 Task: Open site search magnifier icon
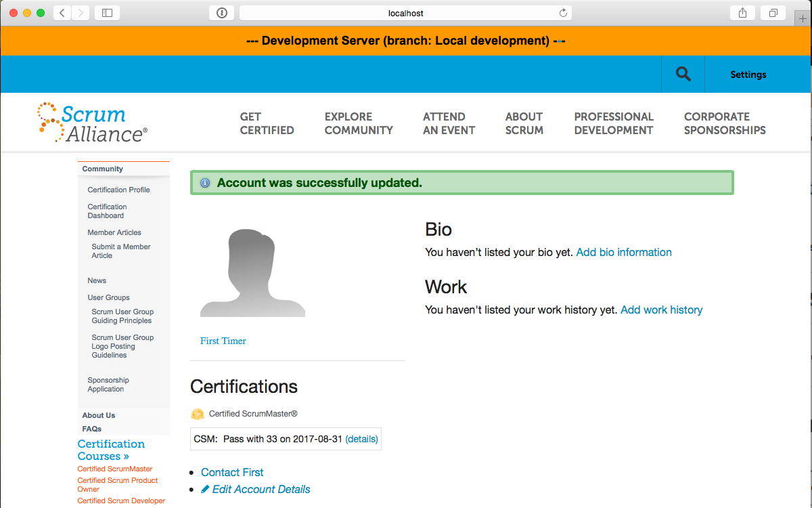click(683, 75)
